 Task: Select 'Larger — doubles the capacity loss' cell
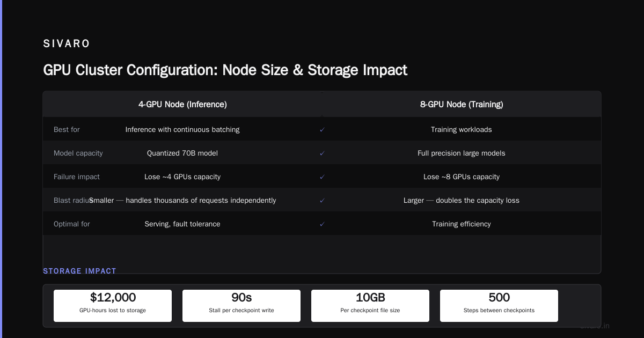tap(462, 201)
